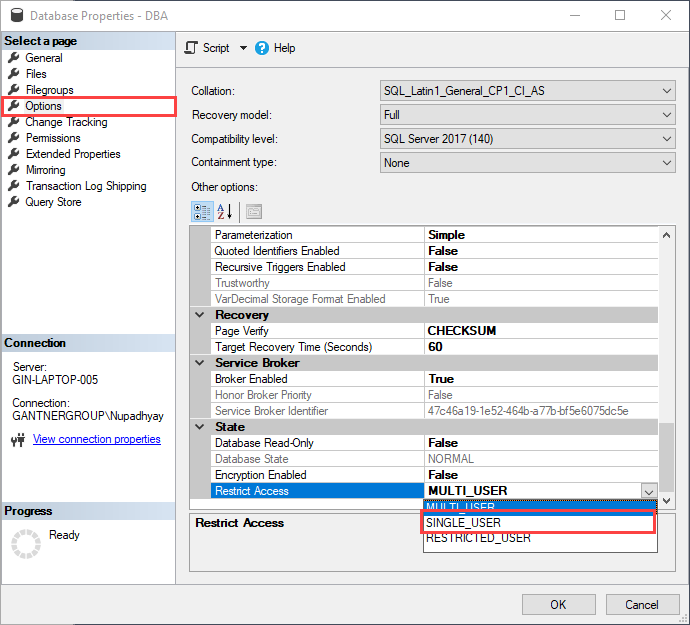Open the Collation dropdown
This screenshot has width=690, height=625.
coord(528,91)
